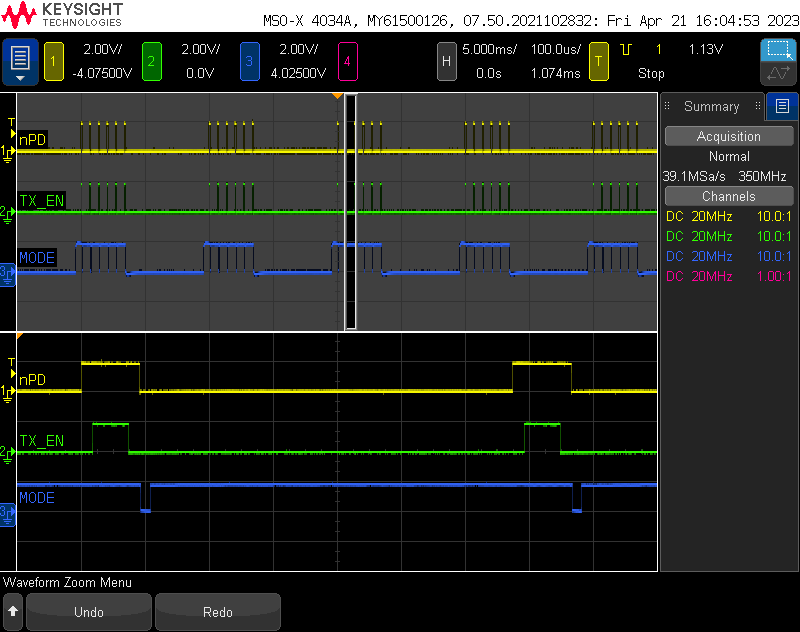The image size is (800, 632).
Task: Activate the rectangle zoom box tool
Action: pyautogui.click(x=777, y=50)
